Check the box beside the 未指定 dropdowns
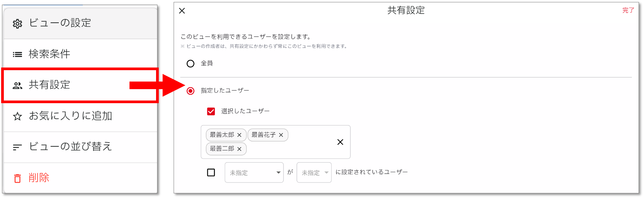The height and width of the screenshot is (198, 644). coord(211,173)
